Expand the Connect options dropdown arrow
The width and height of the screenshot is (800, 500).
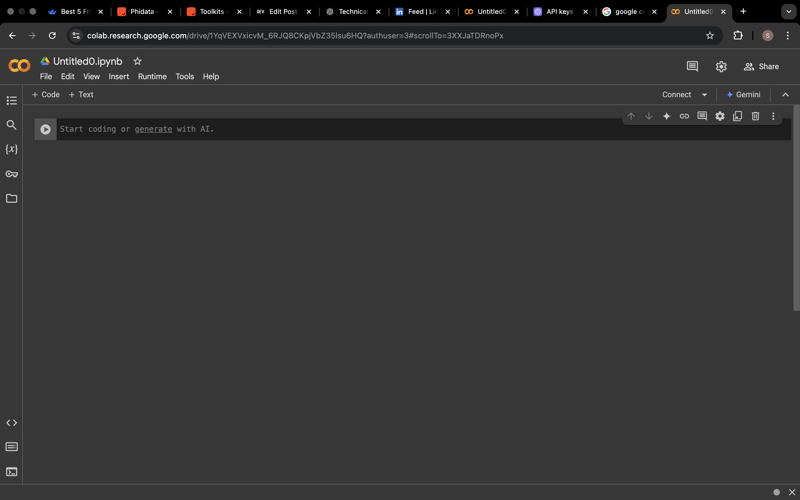(704, 95)
